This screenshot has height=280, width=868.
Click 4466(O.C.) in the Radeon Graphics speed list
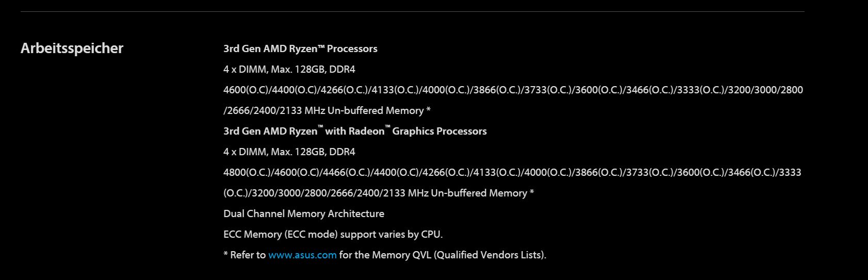pyautogui.click(x=345, y=172)
